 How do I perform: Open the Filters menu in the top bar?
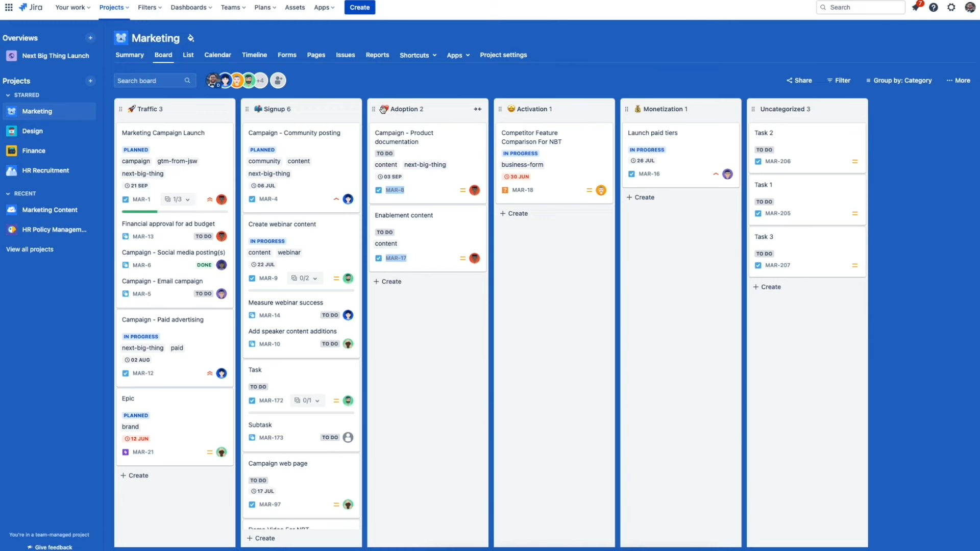coord(150,7)
